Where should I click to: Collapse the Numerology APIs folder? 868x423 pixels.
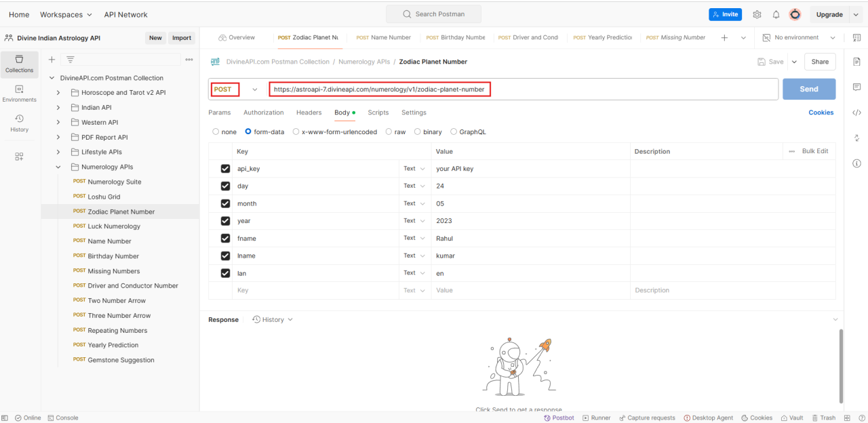(58, 167)
